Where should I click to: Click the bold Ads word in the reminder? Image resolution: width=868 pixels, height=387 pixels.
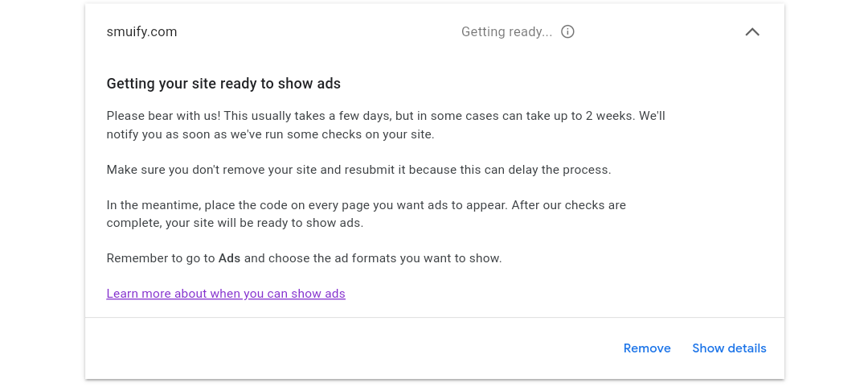coord(229,258)
